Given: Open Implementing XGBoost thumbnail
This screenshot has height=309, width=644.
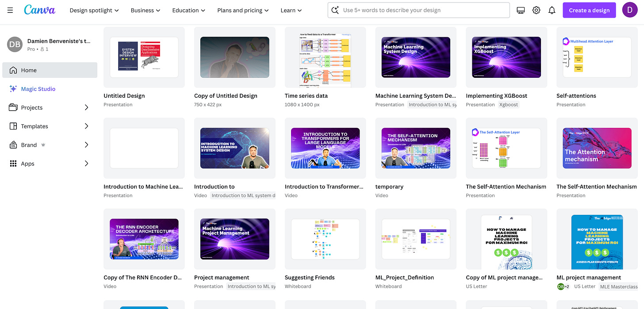Looking at the screenshot, I should (x=506, y=57).
